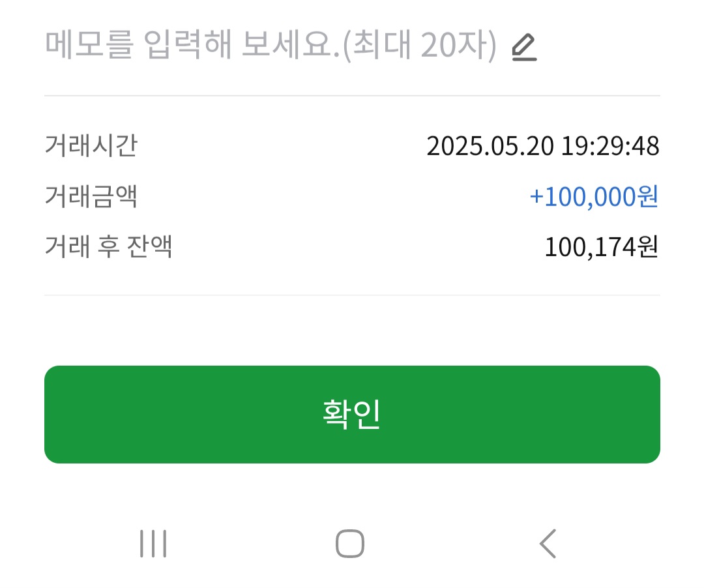The image size is (704, 588).
Task: Click the divider line below 거래 후 잔액
Action: [352, 295]
